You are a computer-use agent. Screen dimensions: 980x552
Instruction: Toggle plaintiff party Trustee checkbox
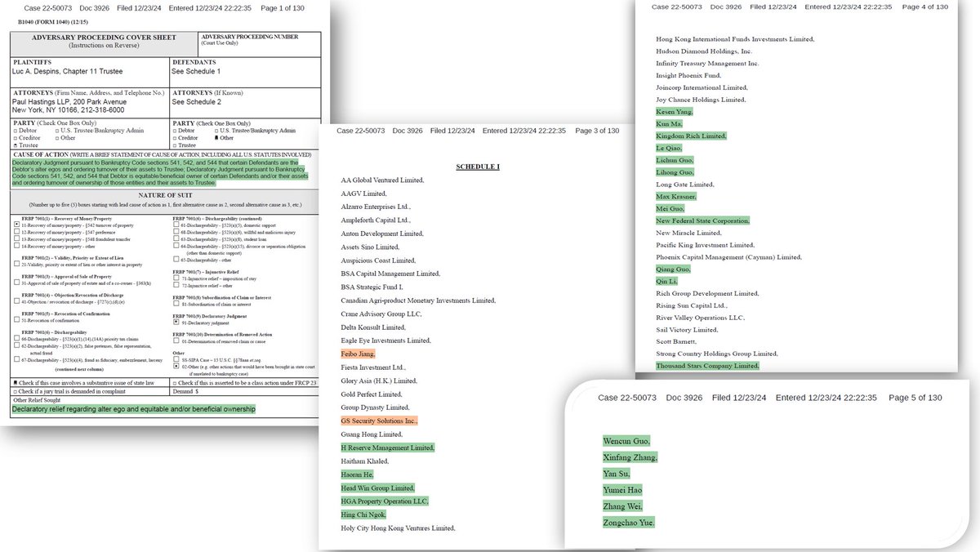(x=15, y=145)
